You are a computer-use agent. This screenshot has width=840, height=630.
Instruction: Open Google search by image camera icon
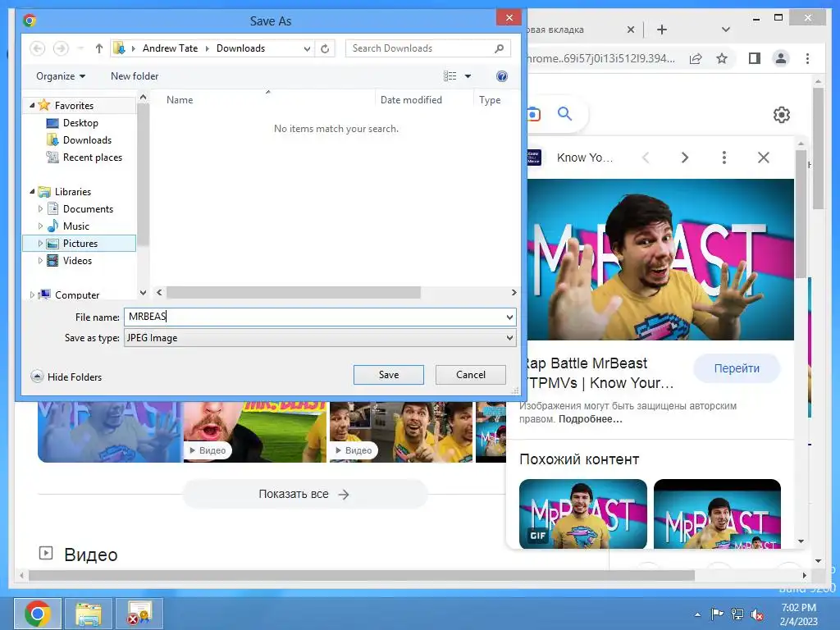coord(533,114)
